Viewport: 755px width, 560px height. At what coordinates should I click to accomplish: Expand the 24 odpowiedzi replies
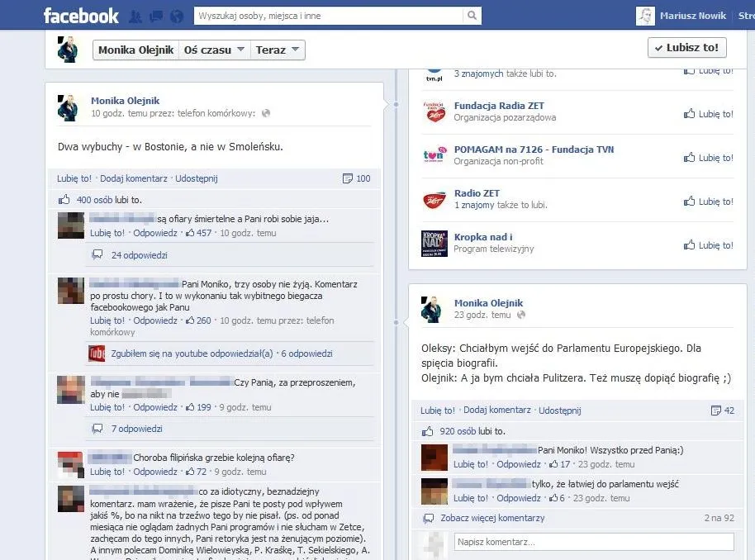coord(139,255)
